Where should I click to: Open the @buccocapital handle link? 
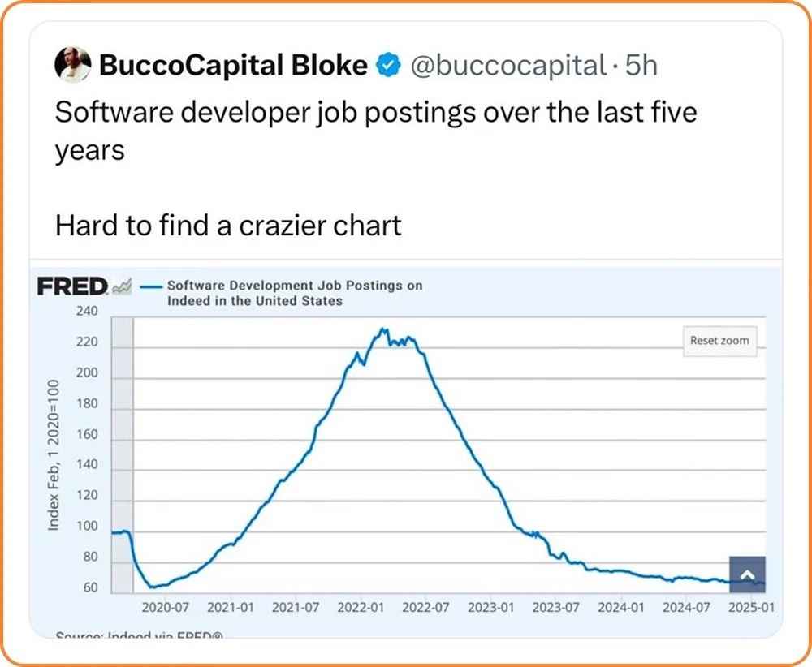(x=509, y=65)
